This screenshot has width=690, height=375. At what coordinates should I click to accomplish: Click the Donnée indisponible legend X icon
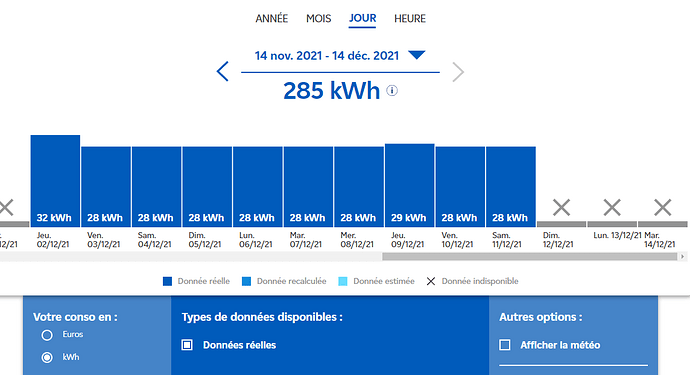point(431,281)
